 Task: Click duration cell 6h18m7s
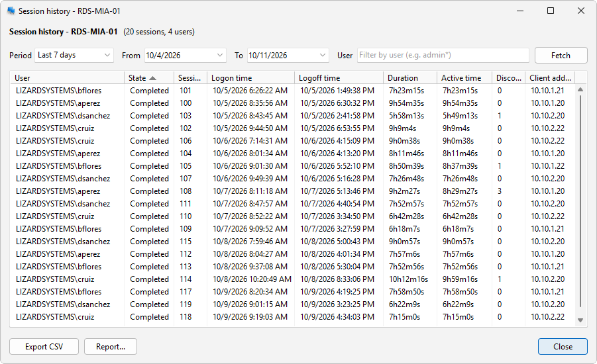pos(404,229)
